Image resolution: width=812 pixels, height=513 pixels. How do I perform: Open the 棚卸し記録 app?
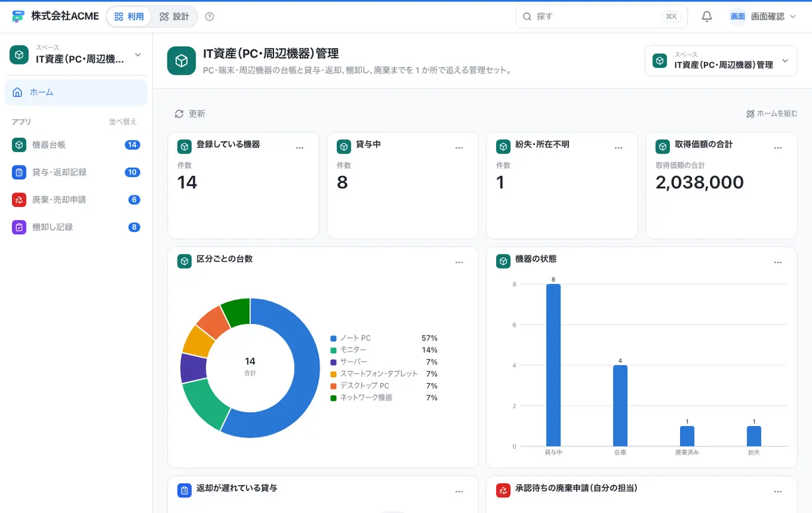(x=76, y=227)
